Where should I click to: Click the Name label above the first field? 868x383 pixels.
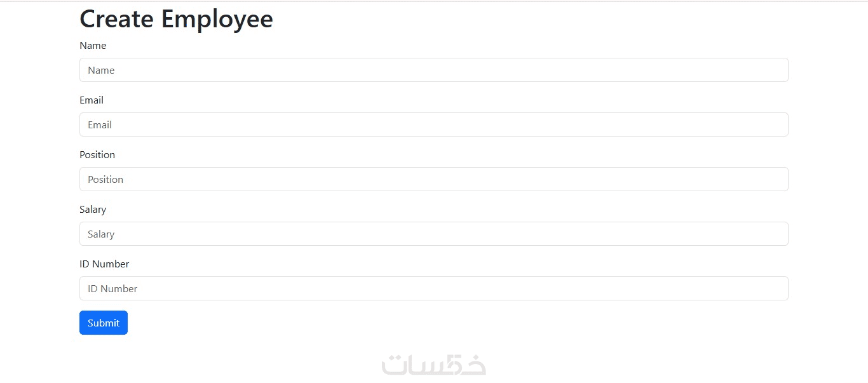point(93,46)
